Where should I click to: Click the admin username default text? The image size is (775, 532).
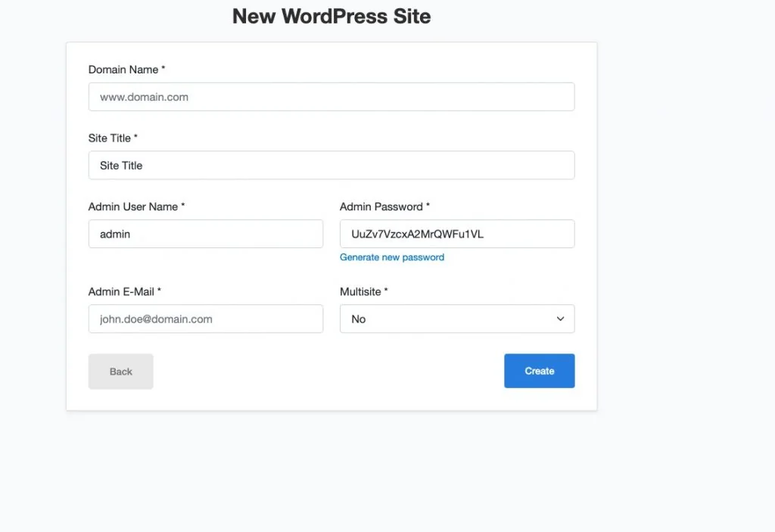pos(114,234)
